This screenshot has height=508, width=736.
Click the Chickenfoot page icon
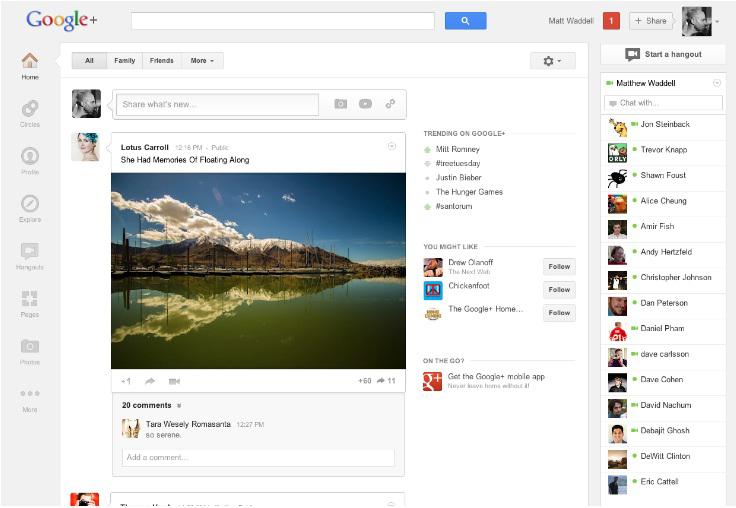click(x=433, y=291)
